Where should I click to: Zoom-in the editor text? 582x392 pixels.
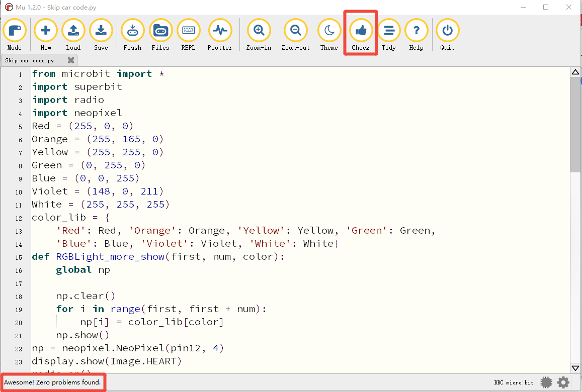tap(259, 35)
